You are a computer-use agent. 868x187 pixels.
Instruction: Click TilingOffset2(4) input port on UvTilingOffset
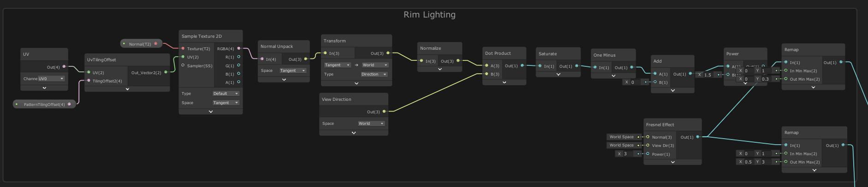click(89, 81)
